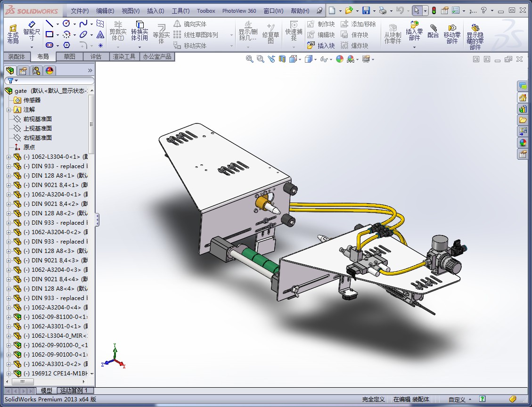Image resolution: width=532 pixels, height=407 pixels.
Task: Switch to the 运动算例 1 tab
Action: pyautogui.click(x=74, y=391)
